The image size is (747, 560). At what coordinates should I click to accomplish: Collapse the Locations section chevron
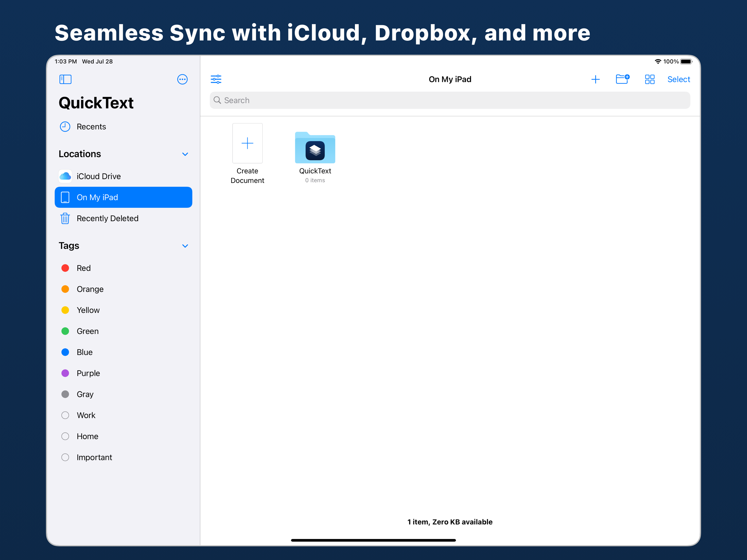click(x=185, y=154)
